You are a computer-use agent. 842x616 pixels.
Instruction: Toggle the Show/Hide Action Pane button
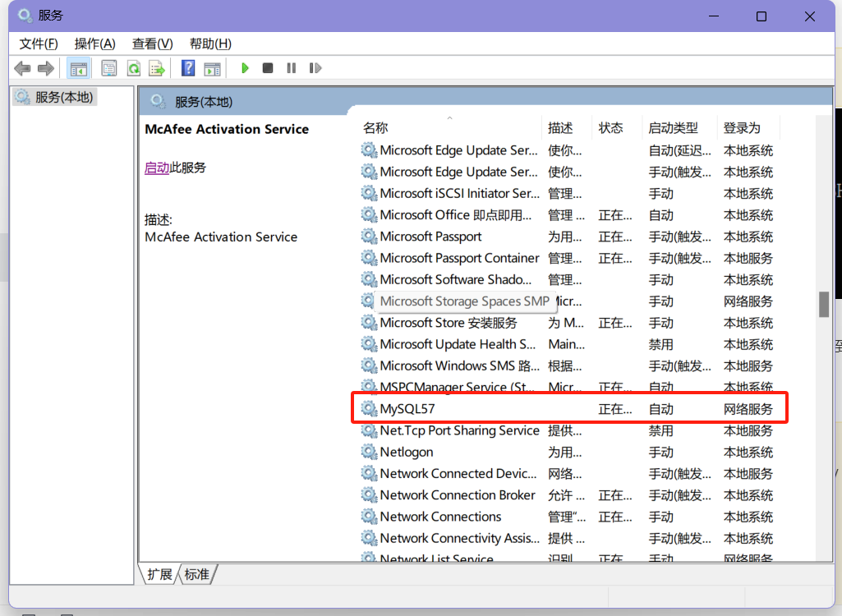click(212, 68)
